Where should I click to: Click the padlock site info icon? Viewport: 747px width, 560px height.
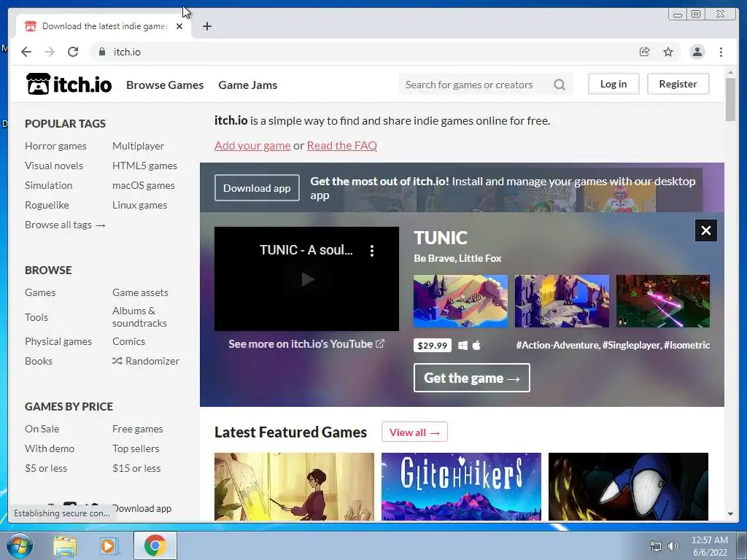coord(102,52)
